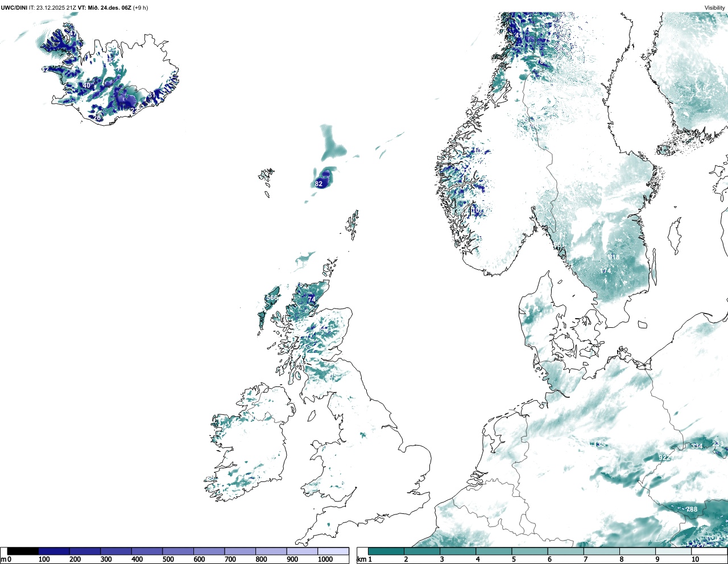Select the 9–10 km legend swatch
The image size is (728, 564).
point(673,551)
